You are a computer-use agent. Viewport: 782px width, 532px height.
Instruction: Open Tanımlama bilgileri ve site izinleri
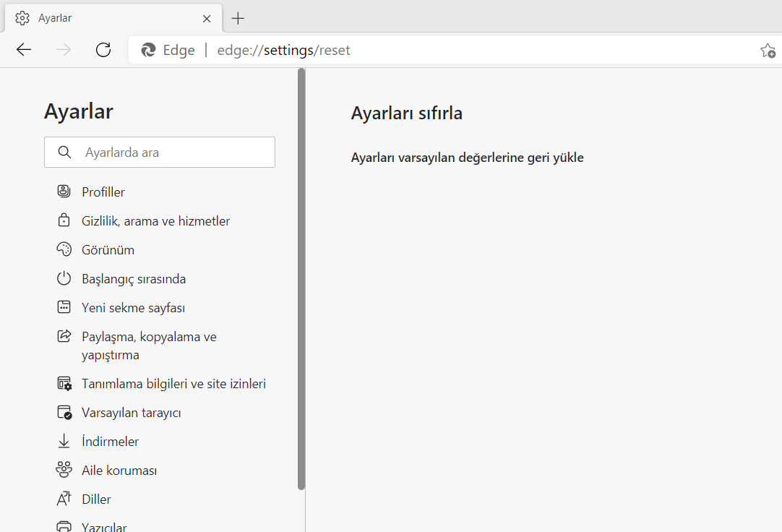(x=173, y=384)
